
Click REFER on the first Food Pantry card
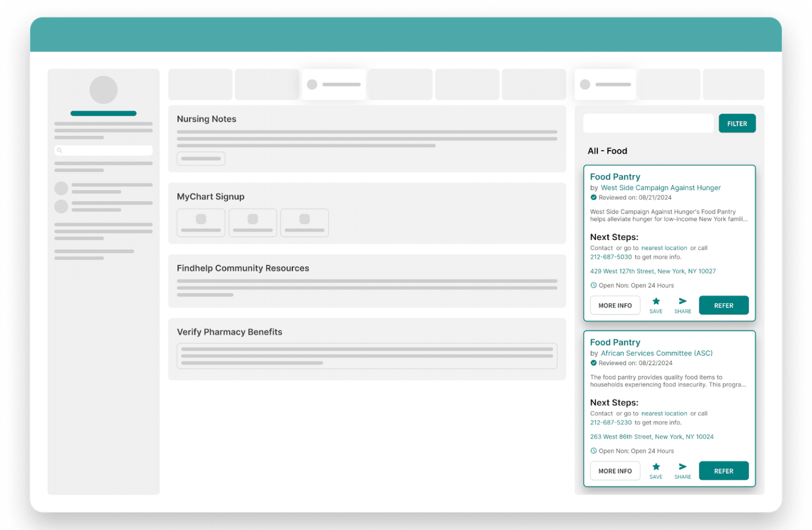[x=724, y=305]
